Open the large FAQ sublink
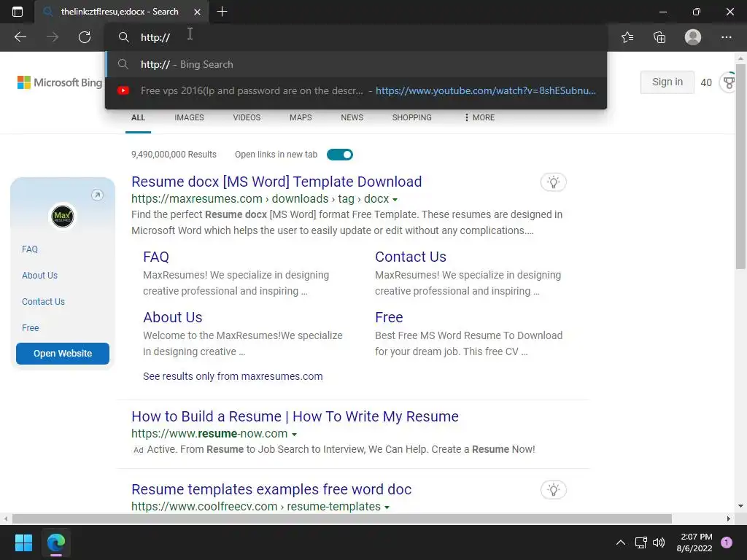This screenshot has height=560, width=747. pyautogui.click(x=156, y=257)
